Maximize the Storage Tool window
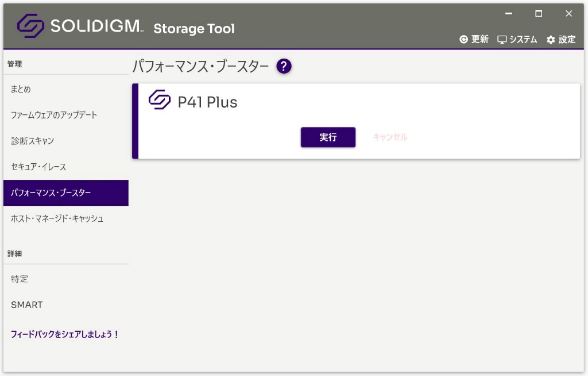Screen dimensions: 588x376 539,13
